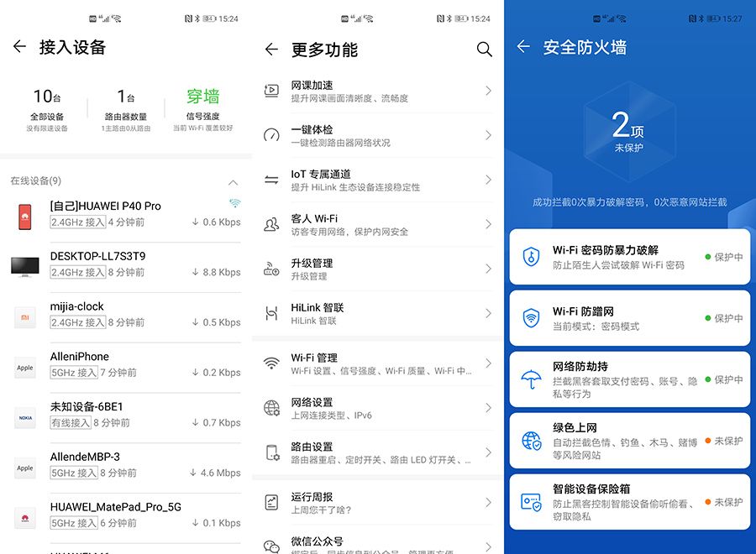Viewport: 756px width, 554px height.
Task: Tap the 一键体检 gauge icon
Action: coord(272,135)
